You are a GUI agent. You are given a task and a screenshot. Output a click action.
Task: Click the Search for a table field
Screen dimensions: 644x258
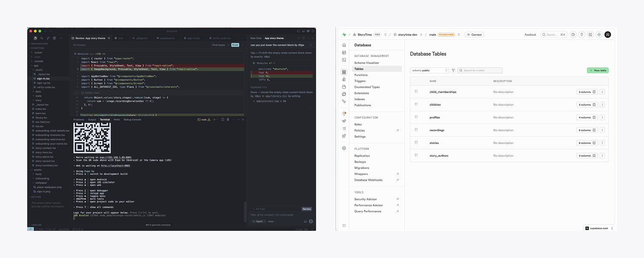tap(480, 70)
